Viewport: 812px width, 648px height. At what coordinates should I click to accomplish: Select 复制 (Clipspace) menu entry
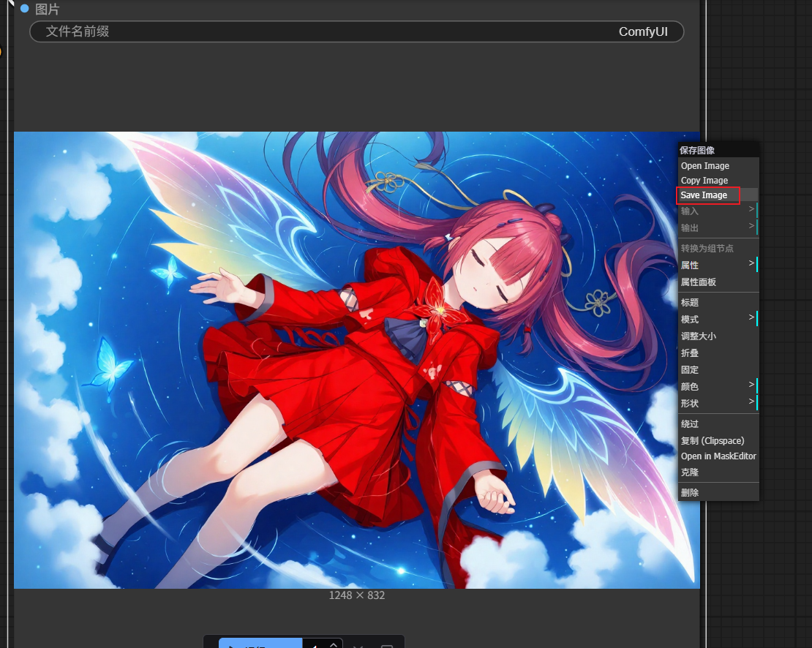pyautogui.click(x=713, y=441)
